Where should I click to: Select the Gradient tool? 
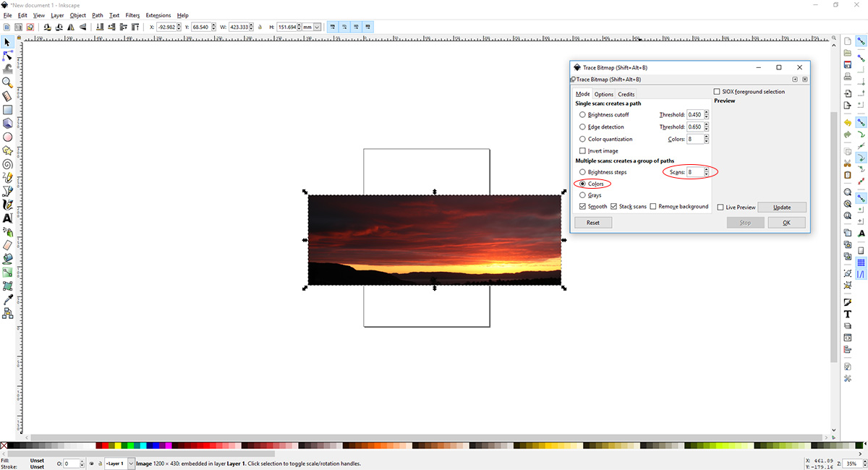pyautogui.click(x=7, y=272)
